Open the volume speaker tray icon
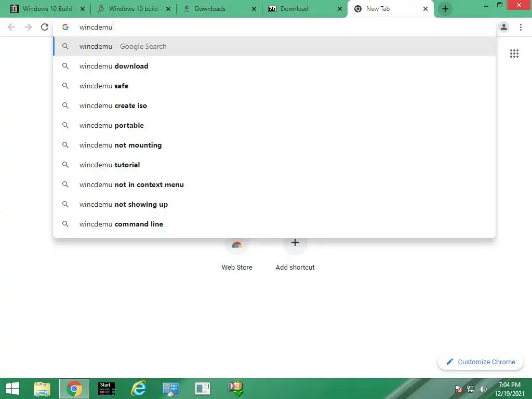The width and height of the screenshot is (532, 399). (x=483, y=389)
